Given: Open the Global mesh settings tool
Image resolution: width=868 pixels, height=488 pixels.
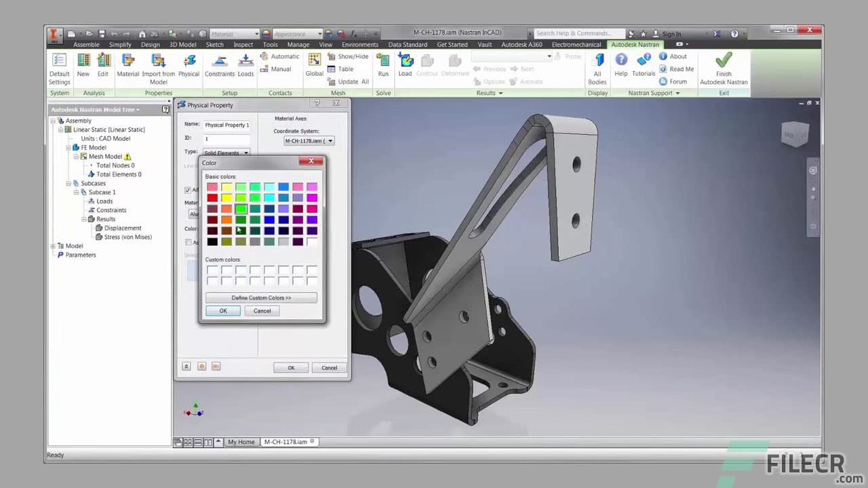Looking at the screenshot, I should pyautogui.click(x=314, y=65).
